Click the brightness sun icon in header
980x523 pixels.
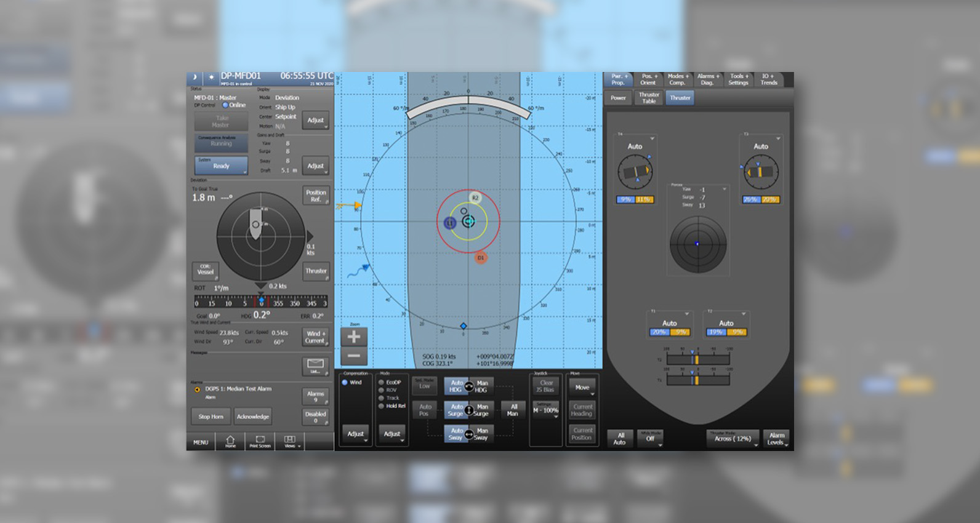click(211, 77)
